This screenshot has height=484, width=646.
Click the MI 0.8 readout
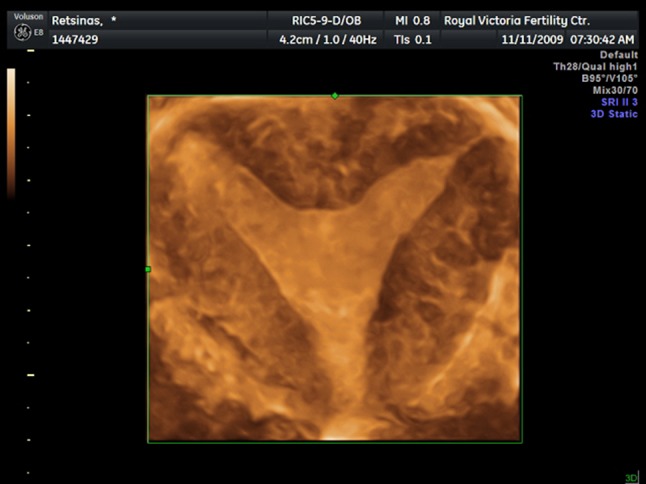click(414, 20)
